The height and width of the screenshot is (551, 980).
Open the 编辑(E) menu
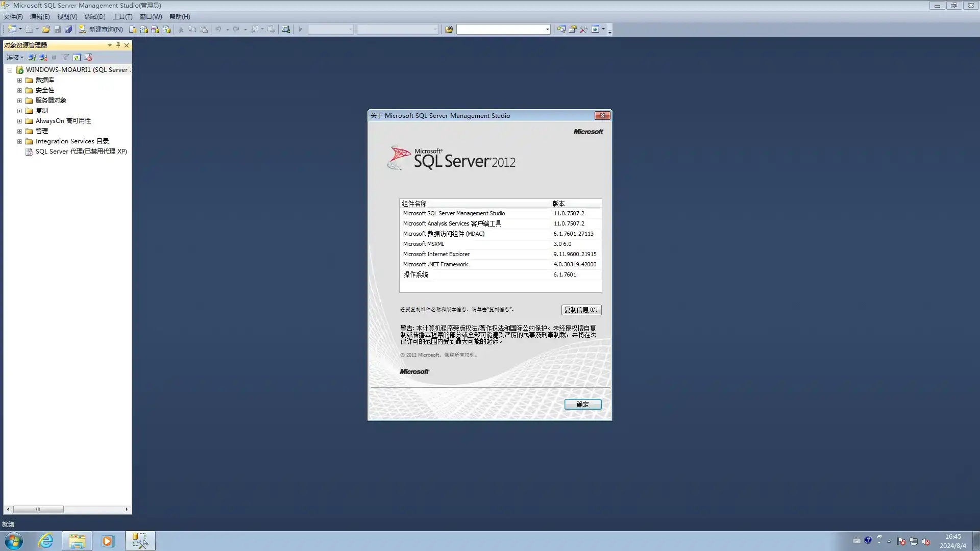(40, 17)
